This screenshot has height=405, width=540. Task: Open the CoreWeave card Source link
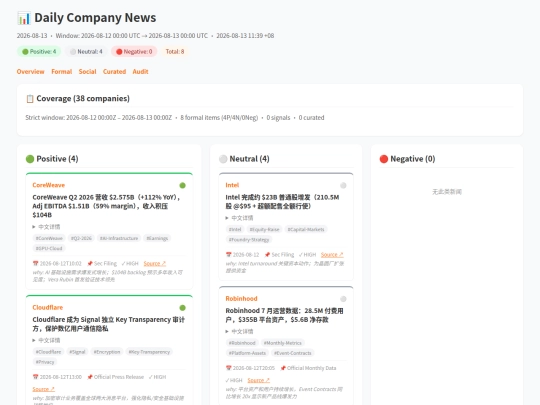click(155, 263)
